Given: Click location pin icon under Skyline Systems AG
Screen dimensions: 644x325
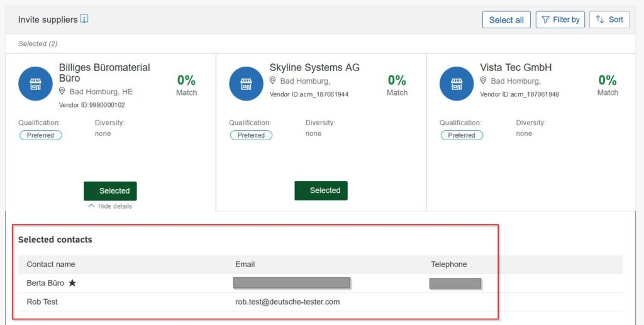Looking at the screenshot, I should click(272, 80).
